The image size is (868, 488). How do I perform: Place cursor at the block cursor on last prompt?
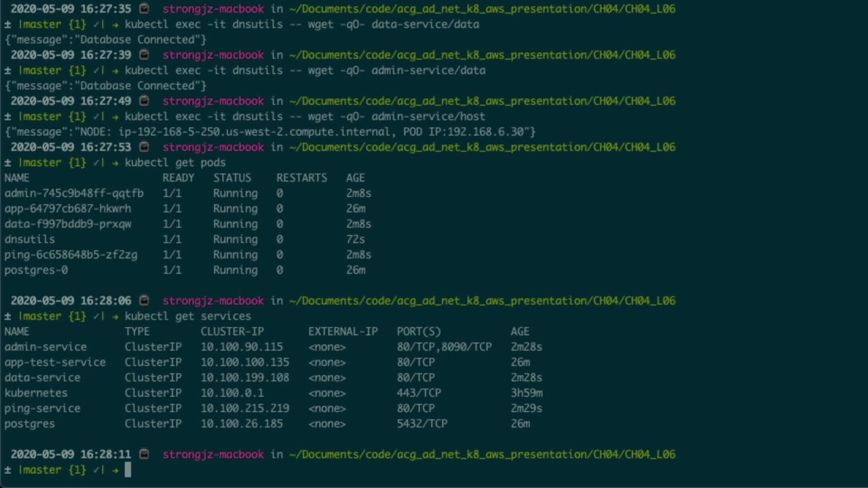128,470
